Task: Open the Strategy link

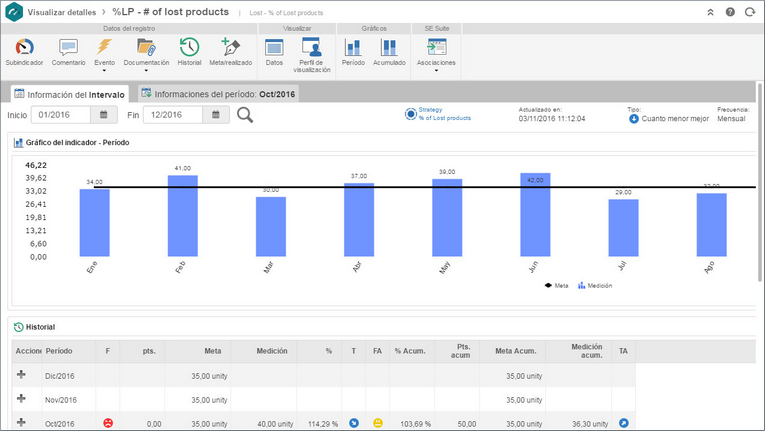Action: click(x=430, y=110)
